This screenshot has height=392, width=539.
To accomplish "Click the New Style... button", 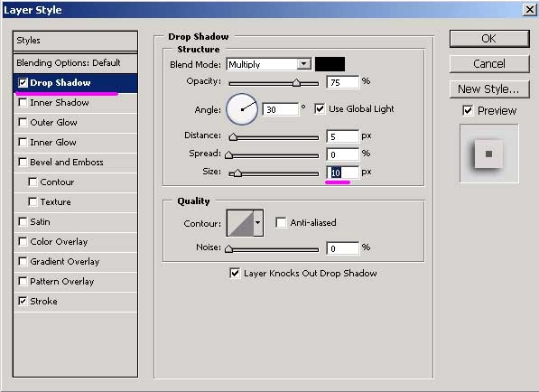I will coord(489,89).
